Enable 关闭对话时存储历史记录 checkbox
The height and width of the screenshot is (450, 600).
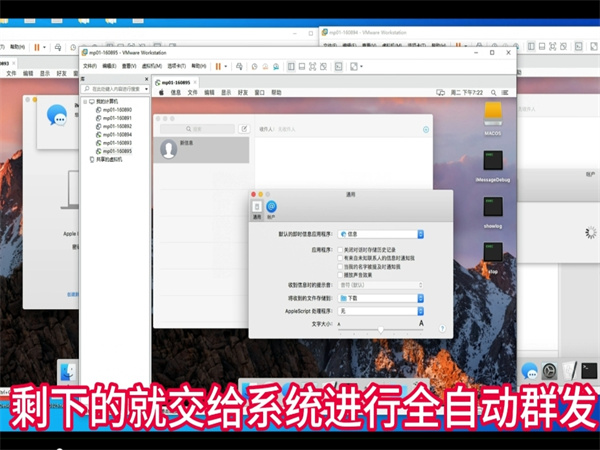point(338,248)
